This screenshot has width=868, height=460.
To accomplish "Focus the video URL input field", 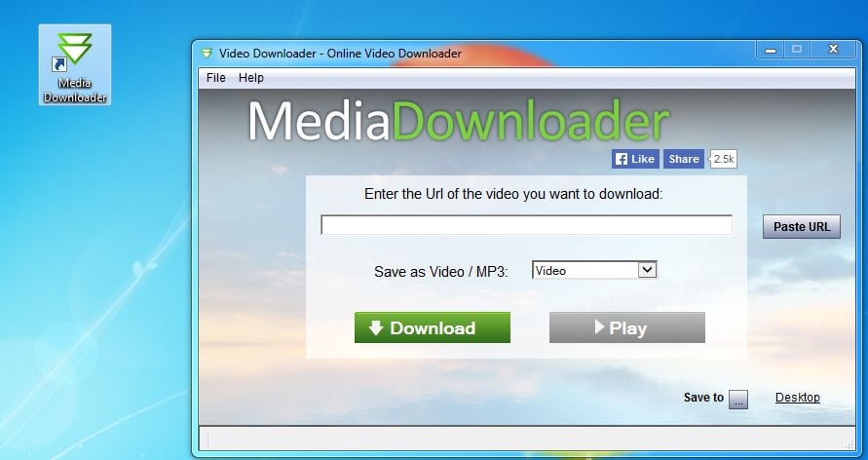I will point(526,225).
